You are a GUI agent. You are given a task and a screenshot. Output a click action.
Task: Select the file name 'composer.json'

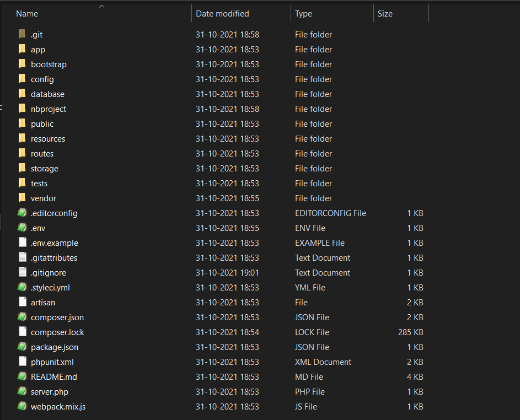tap(57, 317)
